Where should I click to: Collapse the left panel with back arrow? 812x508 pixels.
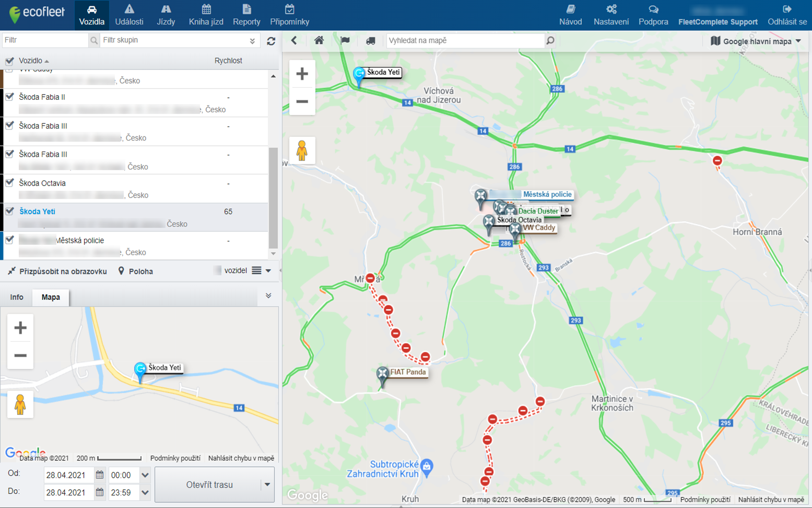coord(294,40)
